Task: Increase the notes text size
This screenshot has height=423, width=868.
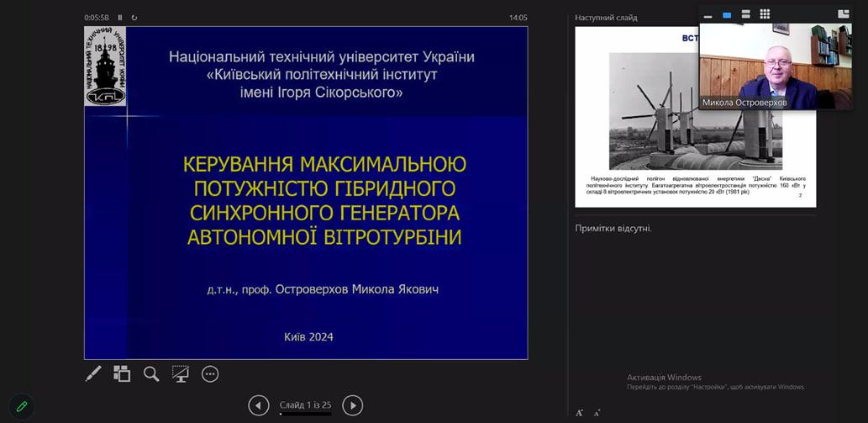Action: point(580,412)
